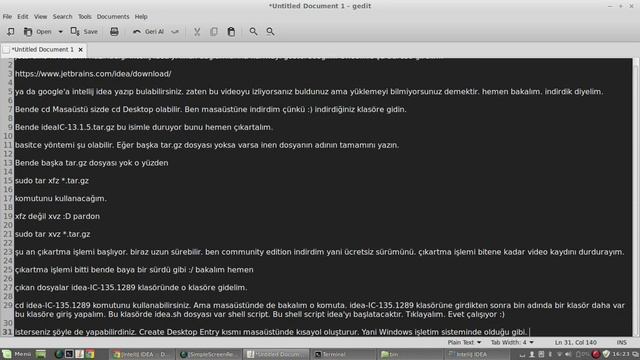This screenshot has width=640, height=360.
Task: Click the *Untitled Document taskbar window button
Action: point(275,354)
